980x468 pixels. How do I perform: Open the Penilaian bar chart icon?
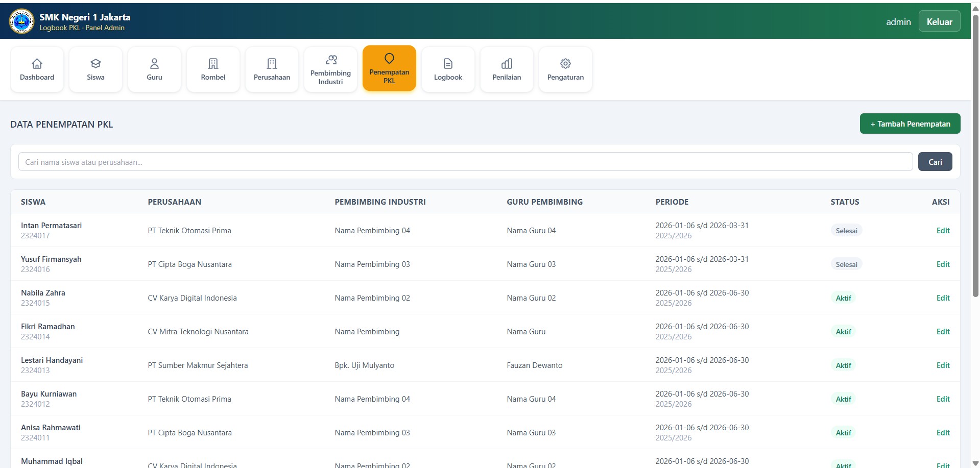click(x=507, y=63)
